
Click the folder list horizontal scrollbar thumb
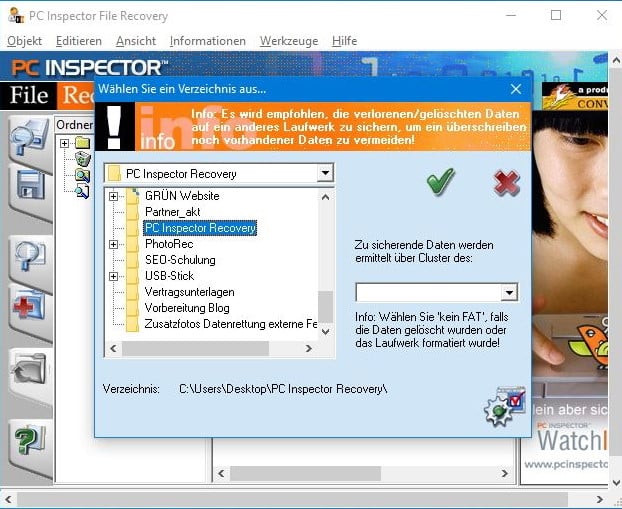point(195,349)
